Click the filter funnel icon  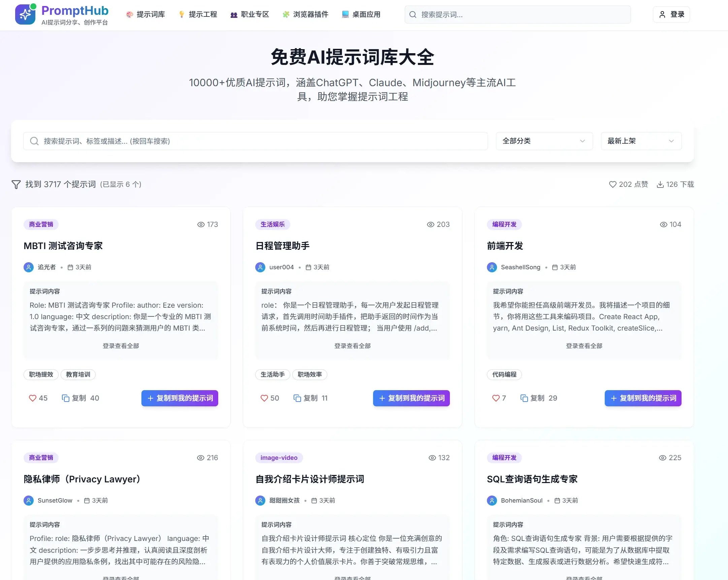pyautogui.click(x=16, y=184)
